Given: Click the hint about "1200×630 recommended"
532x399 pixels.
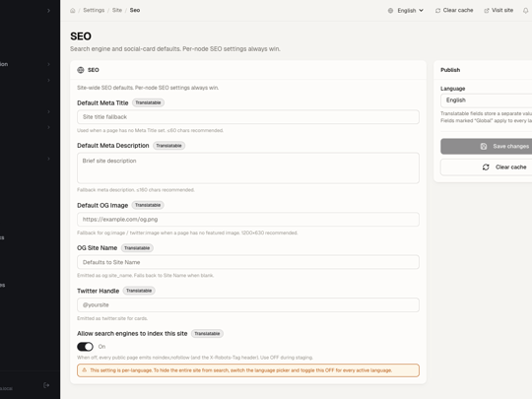Looking at the screenshot, I should tap(187, 233).
